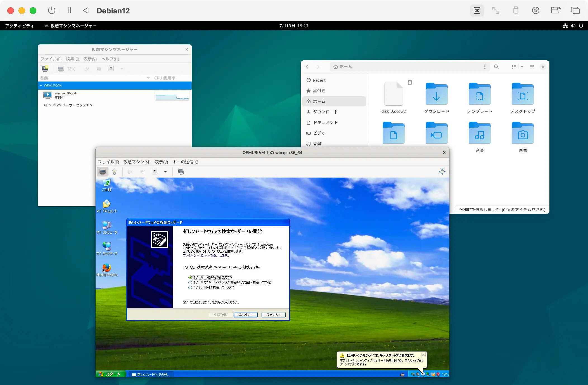Image resolution: width=588 pixels, height=385 pixels.
Task: Open the shutdown options dropdown in Virtual Machine Manager
Action: tap(122, 69)
